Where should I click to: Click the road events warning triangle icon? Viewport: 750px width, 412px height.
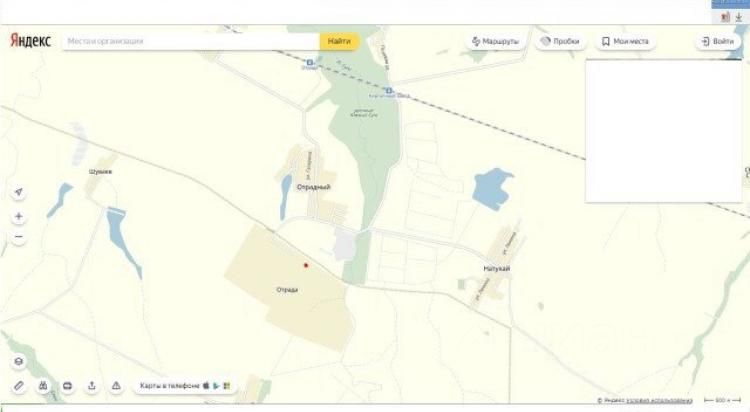[x=116, y=386]
